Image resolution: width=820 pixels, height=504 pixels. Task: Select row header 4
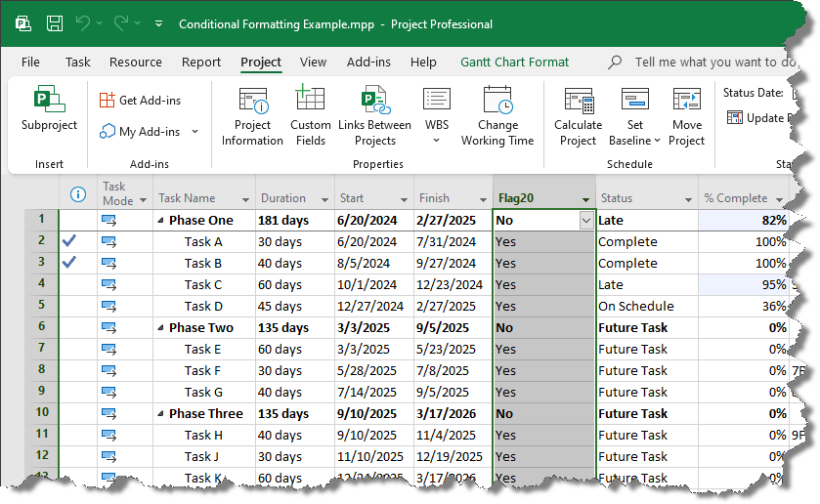pos(41,285)
